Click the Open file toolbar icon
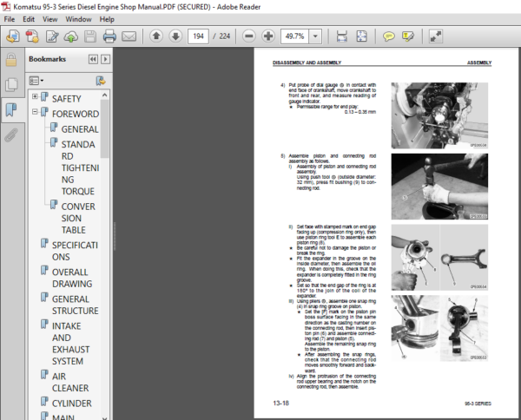Image resolution: width=521 pixels, height=420 pixels. pyautogui.click(x=13, y=36)
